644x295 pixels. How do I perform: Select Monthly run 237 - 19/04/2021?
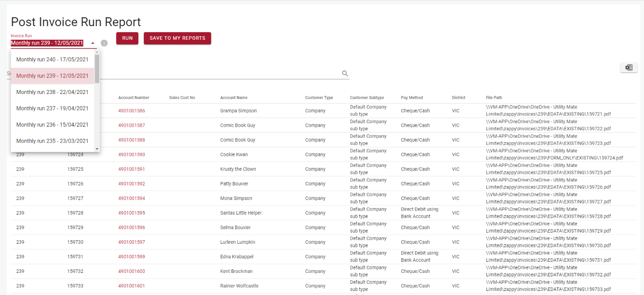click(52, 108)
